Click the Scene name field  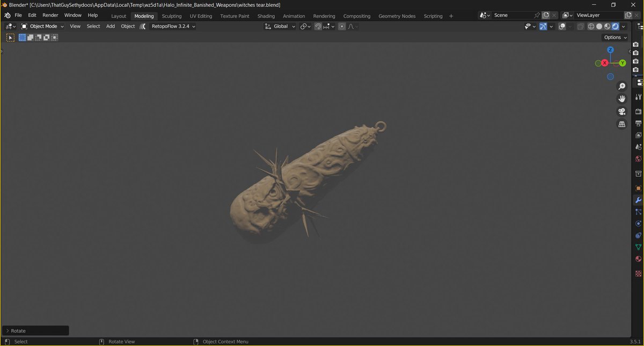[512, 16]
